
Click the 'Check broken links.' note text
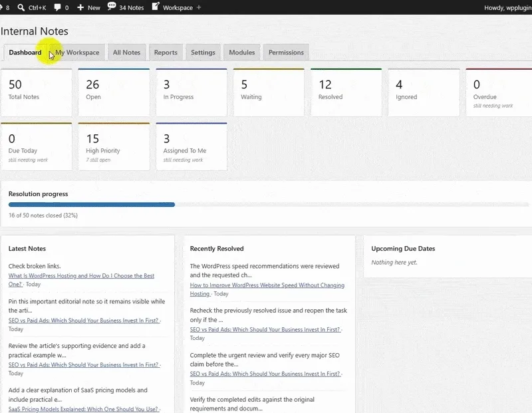[x=35, y=266]
